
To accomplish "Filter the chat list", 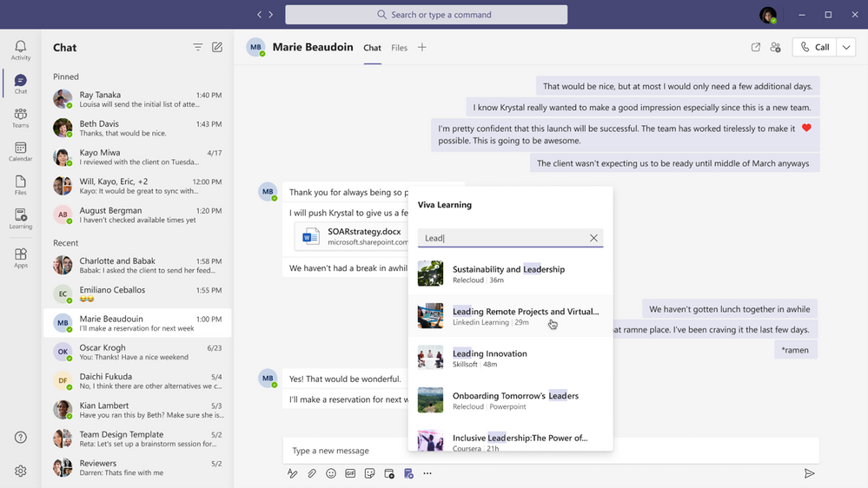I will [198, 48].
